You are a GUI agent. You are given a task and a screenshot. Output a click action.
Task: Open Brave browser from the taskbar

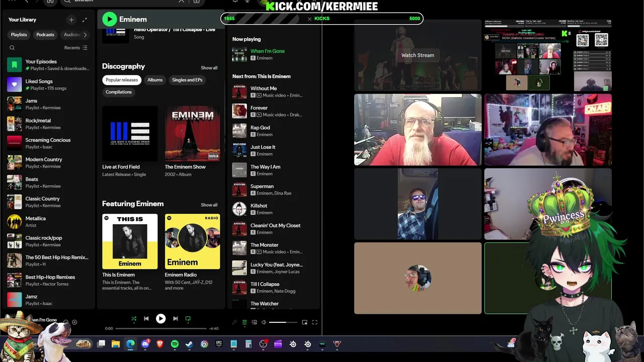coord(160,344)
